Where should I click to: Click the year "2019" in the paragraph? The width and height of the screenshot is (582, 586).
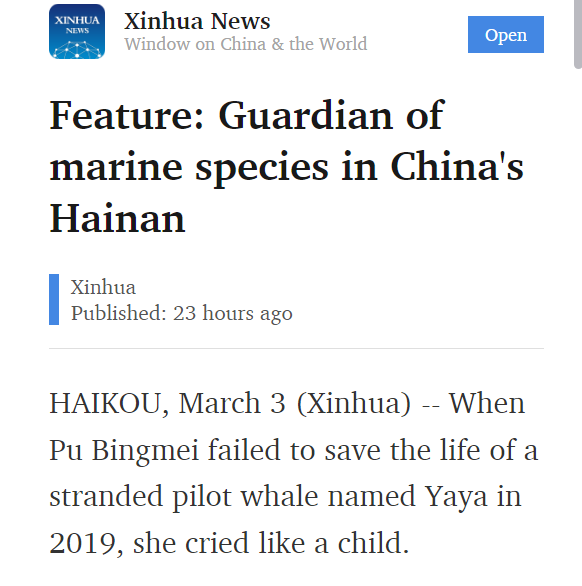pos(83,543)
